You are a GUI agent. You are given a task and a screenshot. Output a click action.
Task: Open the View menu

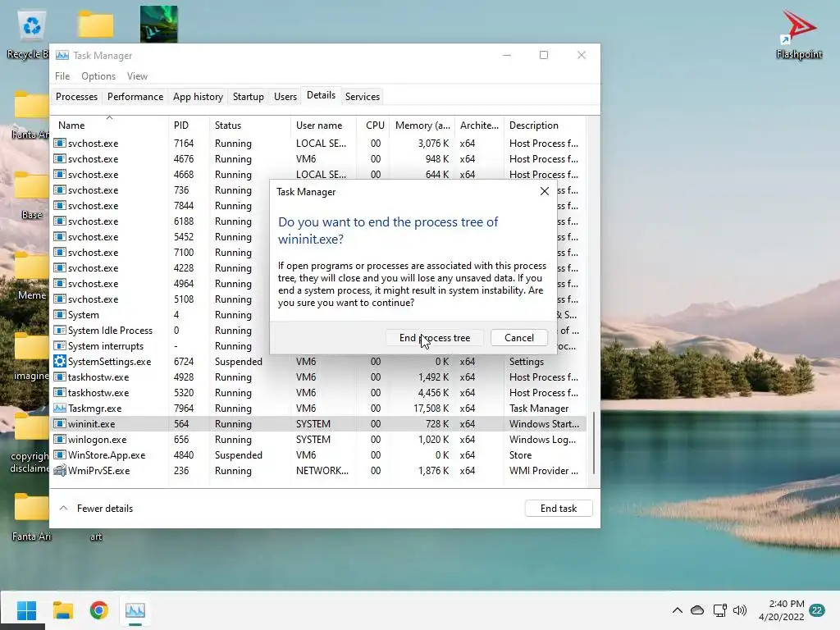point(137,76)
